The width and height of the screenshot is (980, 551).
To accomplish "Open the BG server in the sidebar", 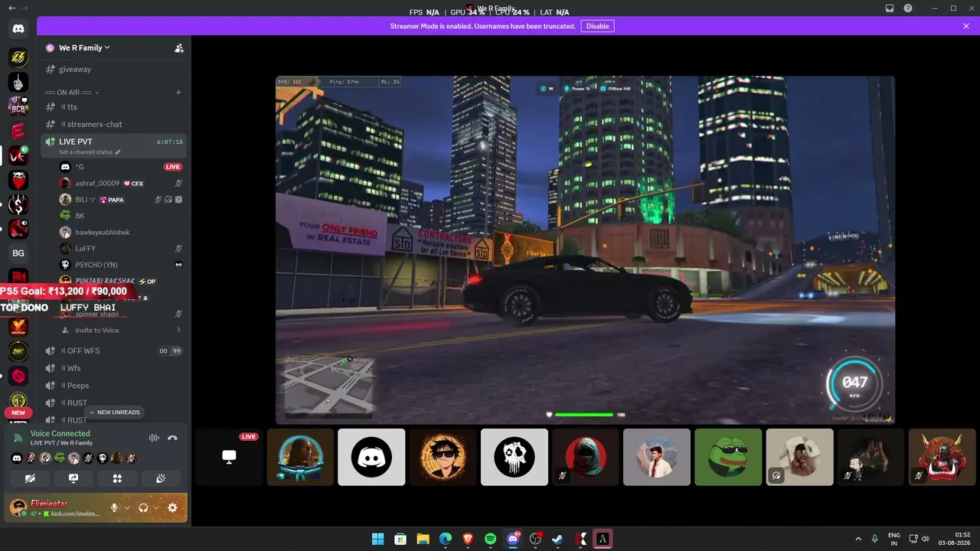I will tap(18, 253).
